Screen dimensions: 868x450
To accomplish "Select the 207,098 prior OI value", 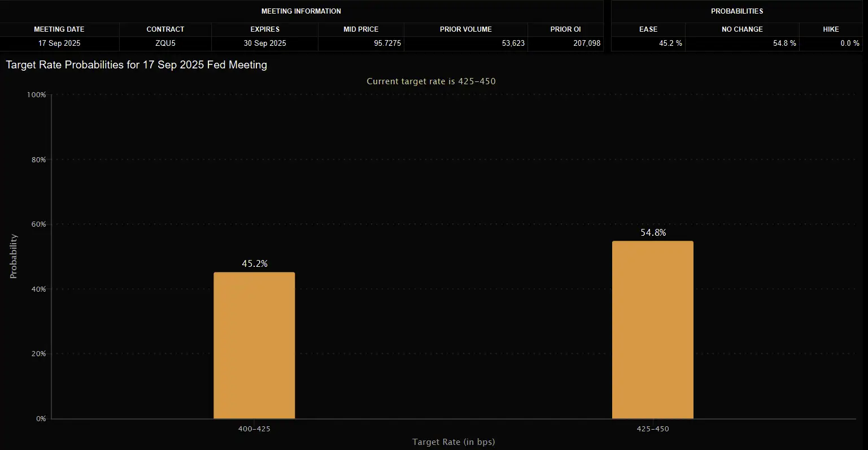I will coord(587,44).
